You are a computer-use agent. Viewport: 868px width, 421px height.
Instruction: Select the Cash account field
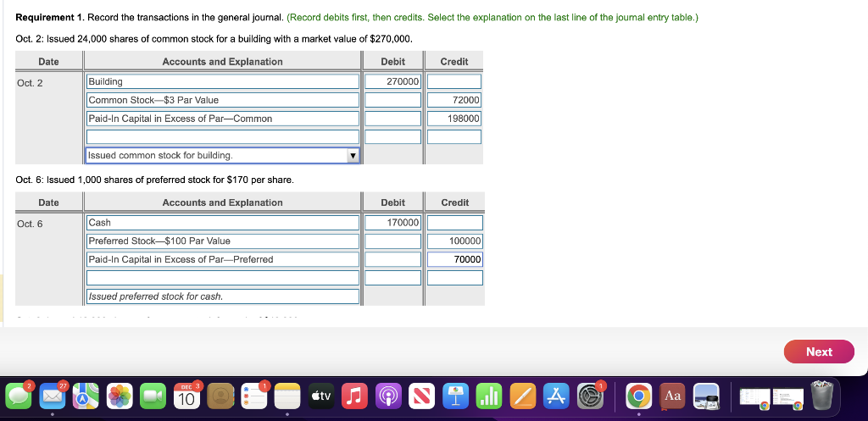(223, 223)
